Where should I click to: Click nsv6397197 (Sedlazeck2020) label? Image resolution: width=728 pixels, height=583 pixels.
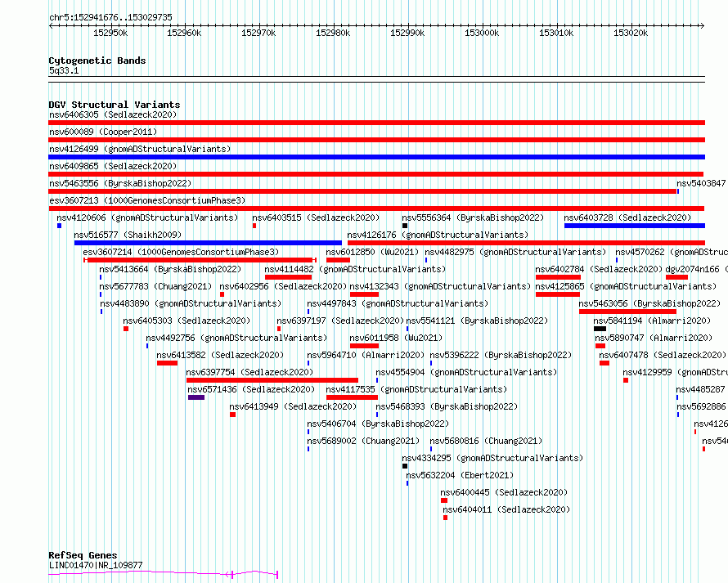340,321
